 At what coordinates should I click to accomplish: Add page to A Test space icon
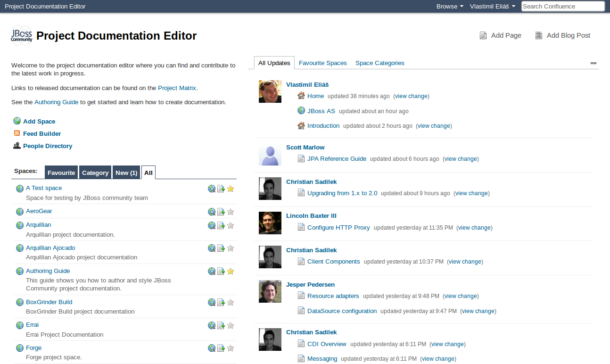(x=221, y=189)
